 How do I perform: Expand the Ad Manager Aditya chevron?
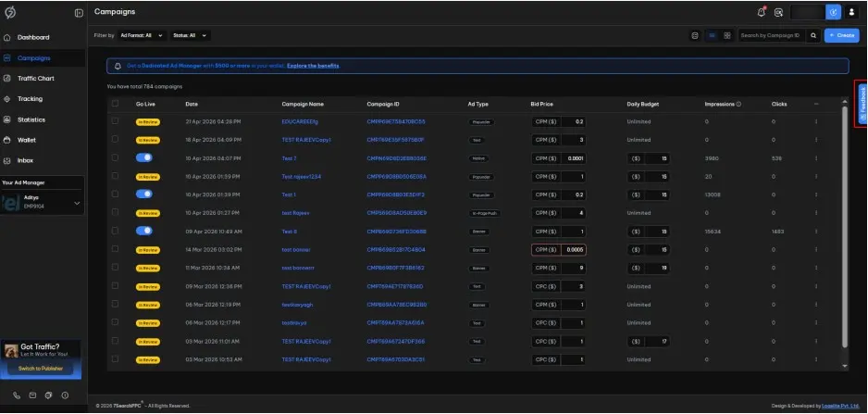77,204
